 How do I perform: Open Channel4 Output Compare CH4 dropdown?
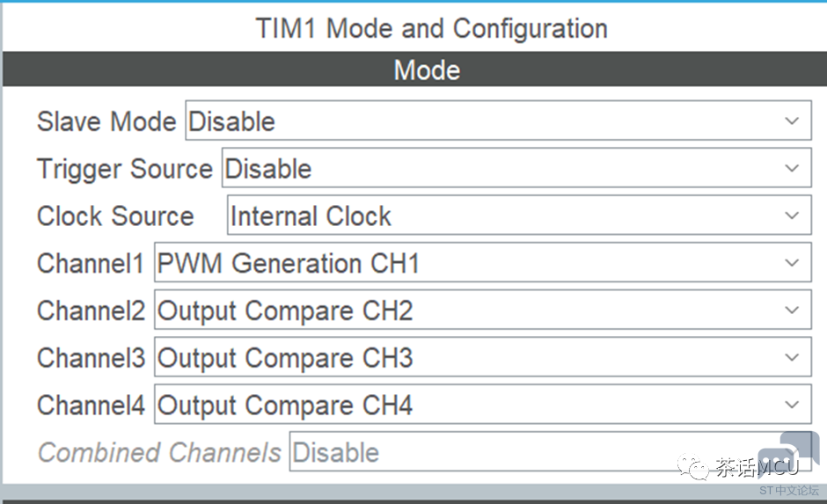pyautogui.click(x=483, y=404)
